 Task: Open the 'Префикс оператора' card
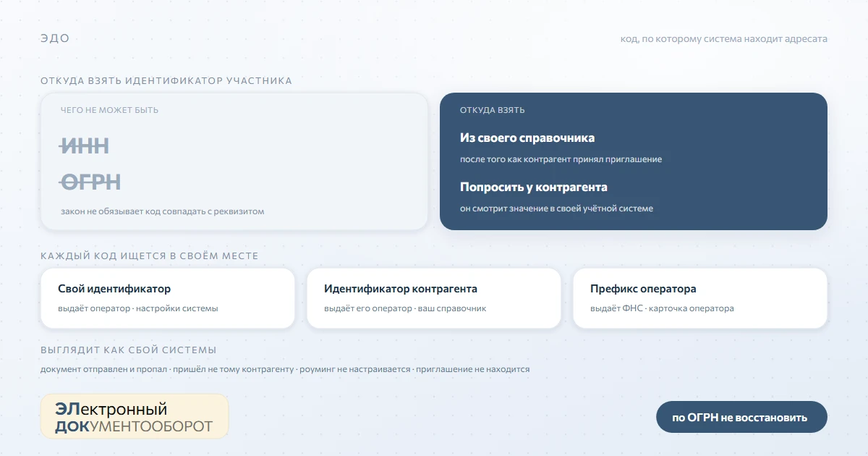click(700, 298)
